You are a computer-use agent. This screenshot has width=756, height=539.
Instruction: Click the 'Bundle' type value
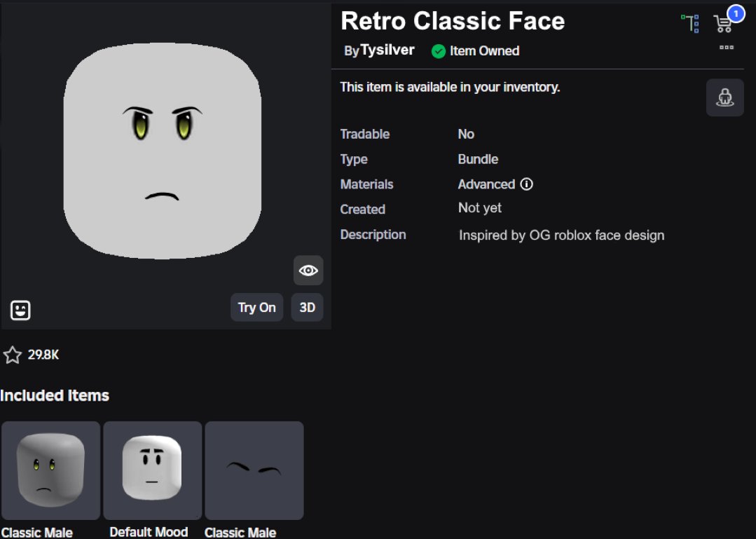[x=478, y=159]
